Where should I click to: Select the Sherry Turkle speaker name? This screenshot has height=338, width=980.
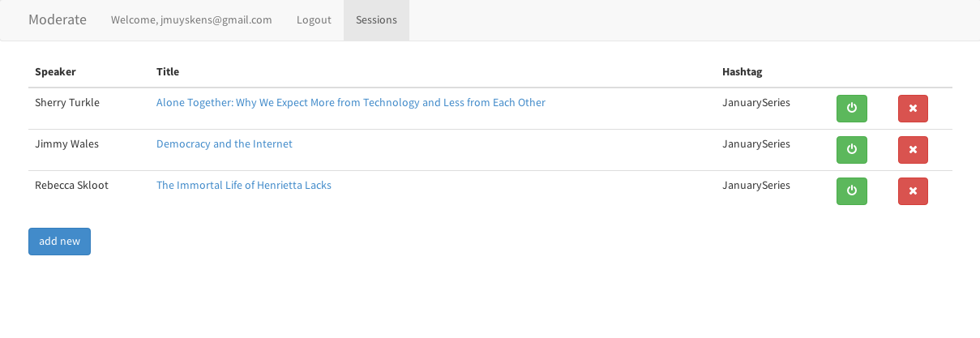pyautogui.click(x=67, y=103)
